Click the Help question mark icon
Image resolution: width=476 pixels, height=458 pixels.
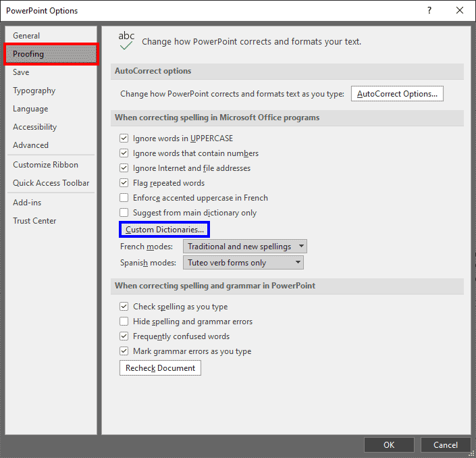[429, 11]
